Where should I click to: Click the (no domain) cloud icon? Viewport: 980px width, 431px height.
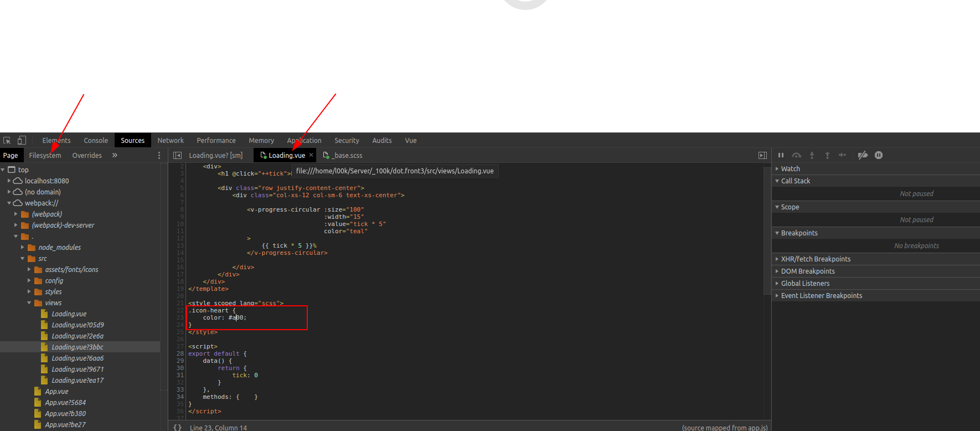click(18, 192)
